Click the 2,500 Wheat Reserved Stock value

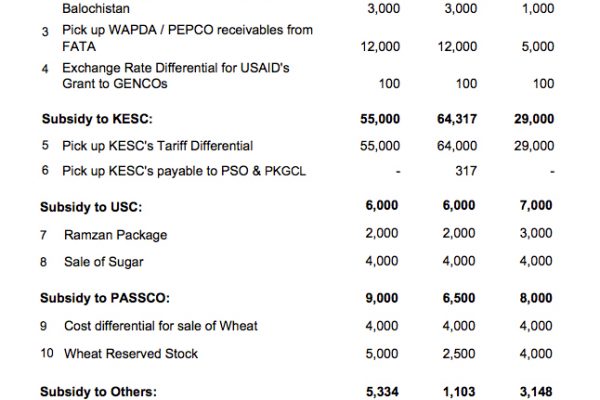[x=459, y=354]
